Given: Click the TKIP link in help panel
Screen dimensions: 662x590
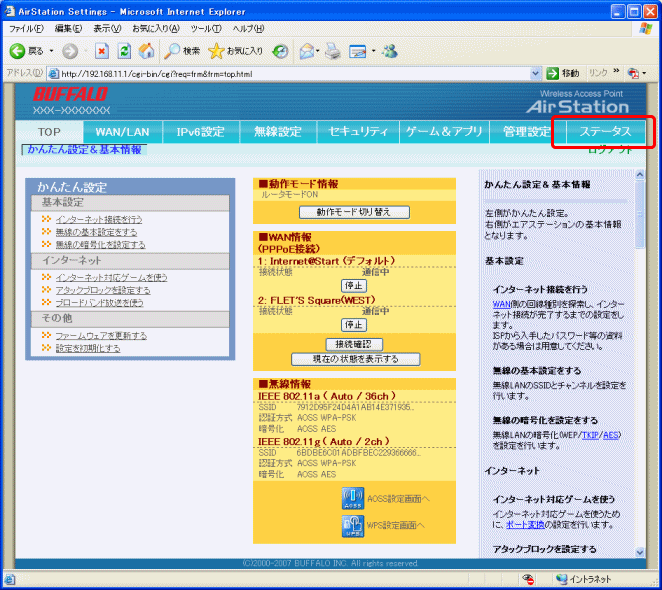Looking at the screenshot, I should click(x=590, y=435).
